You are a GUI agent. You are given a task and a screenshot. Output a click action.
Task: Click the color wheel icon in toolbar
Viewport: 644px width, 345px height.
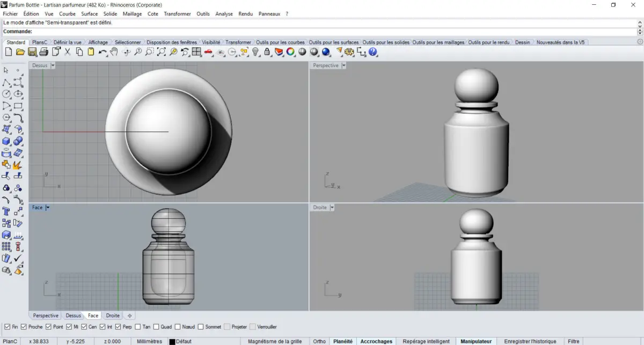pyautogui.click(x=290, y=52)
